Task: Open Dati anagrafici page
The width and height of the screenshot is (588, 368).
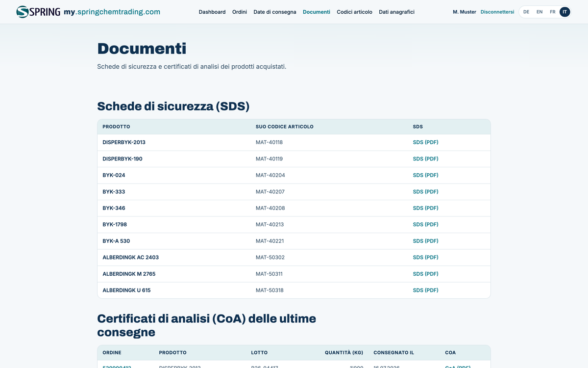Action: coord(396,12)
